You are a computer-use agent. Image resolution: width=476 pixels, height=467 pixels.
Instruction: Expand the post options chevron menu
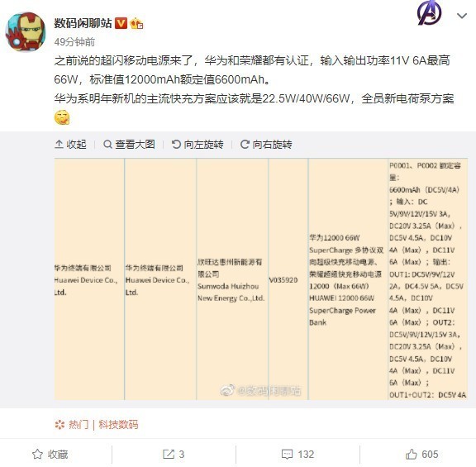coord(462,16)
